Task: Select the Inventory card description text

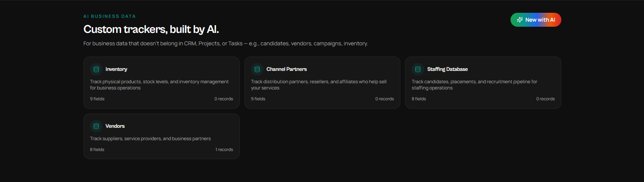Action: tap(159, 85)
